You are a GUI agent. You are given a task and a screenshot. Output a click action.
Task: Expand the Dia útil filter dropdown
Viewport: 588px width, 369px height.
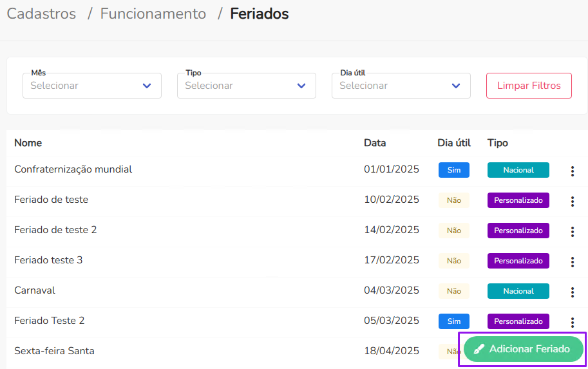pyautogui.click(x=401, y=86)
